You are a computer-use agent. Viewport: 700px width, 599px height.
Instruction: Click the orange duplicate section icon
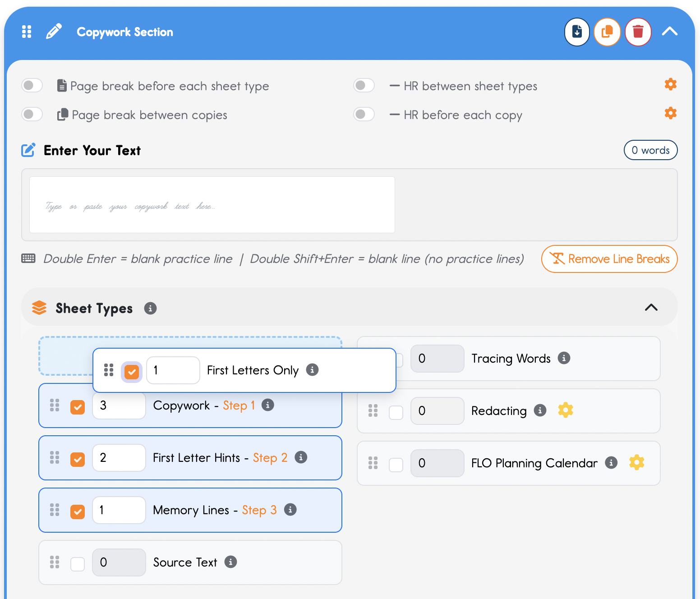607,32
